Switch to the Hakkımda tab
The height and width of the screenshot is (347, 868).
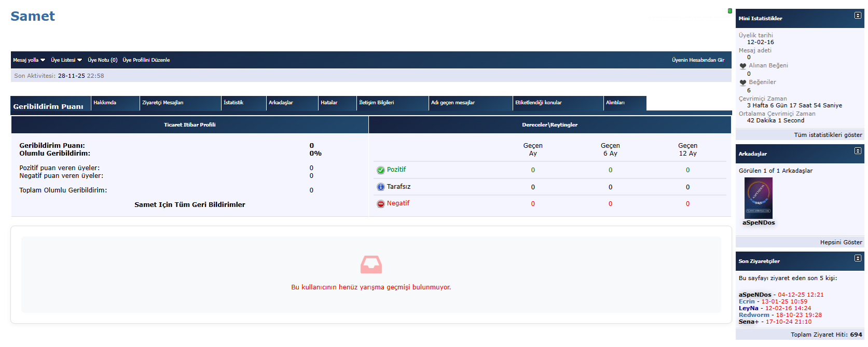(105, 103)
